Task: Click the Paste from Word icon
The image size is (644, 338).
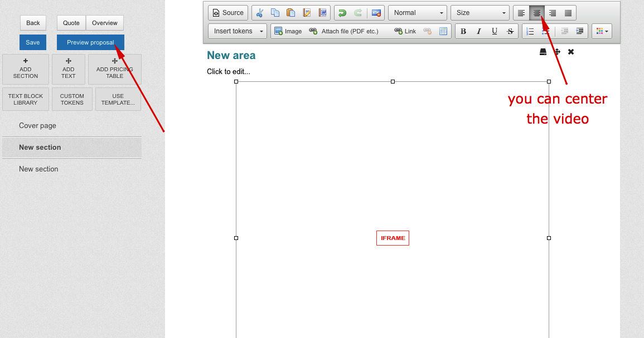Action: pyautogui.click(x=322, y=13)
